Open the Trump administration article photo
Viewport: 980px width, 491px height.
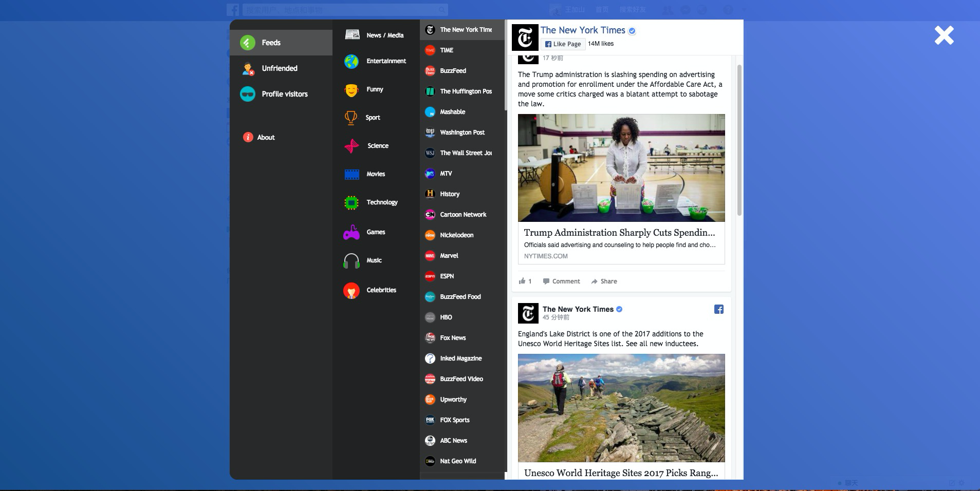621,168
